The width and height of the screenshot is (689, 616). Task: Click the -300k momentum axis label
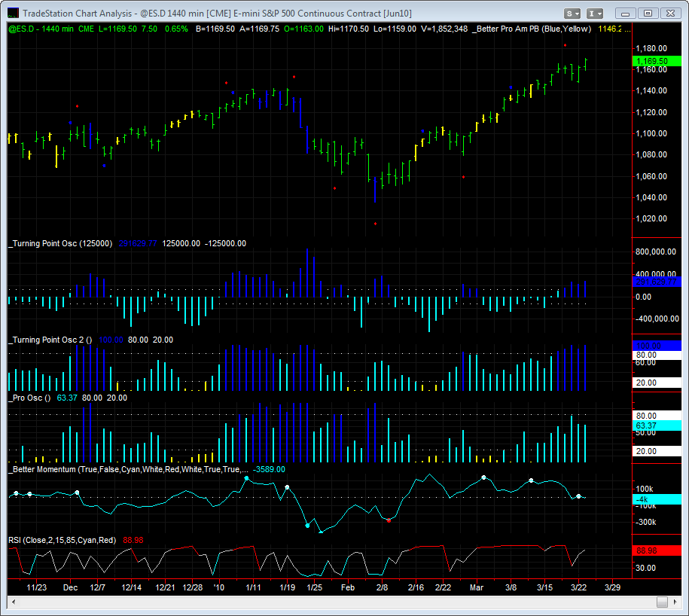[x=646, y=523]
